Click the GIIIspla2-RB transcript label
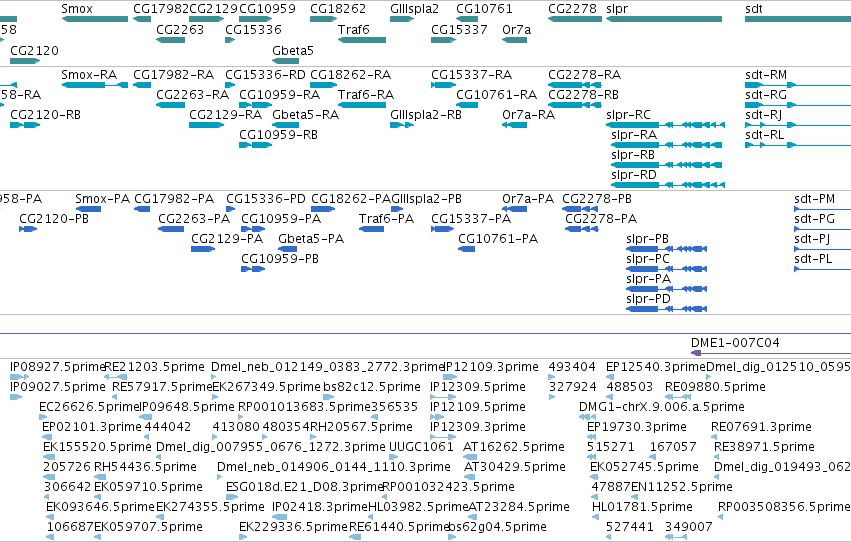Viewport: 851px width, 542px height. [426, 114]
